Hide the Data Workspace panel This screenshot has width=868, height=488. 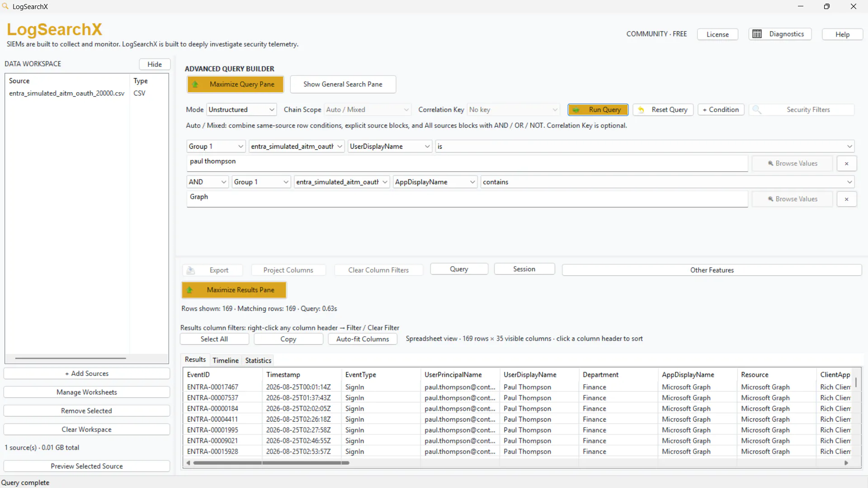click(x=155, y=64)
